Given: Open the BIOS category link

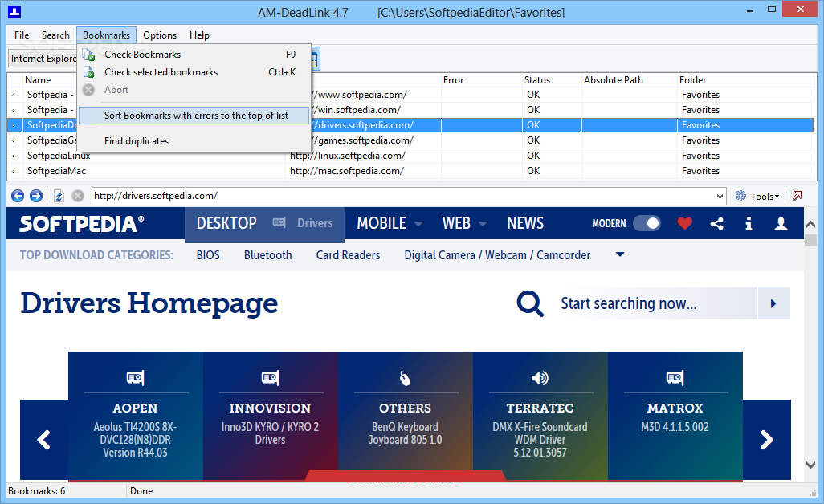Looking at the screenshot, I should pos(208,255).
